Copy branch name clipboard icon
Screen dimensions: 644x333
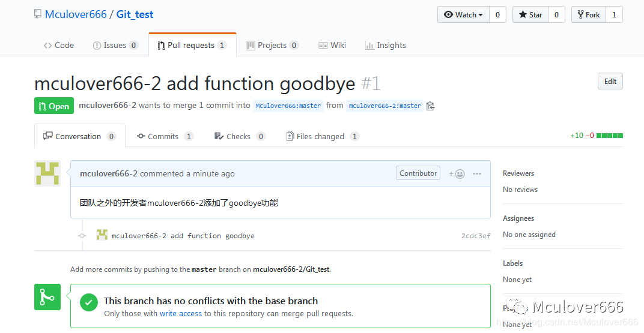tap(430, 106)
